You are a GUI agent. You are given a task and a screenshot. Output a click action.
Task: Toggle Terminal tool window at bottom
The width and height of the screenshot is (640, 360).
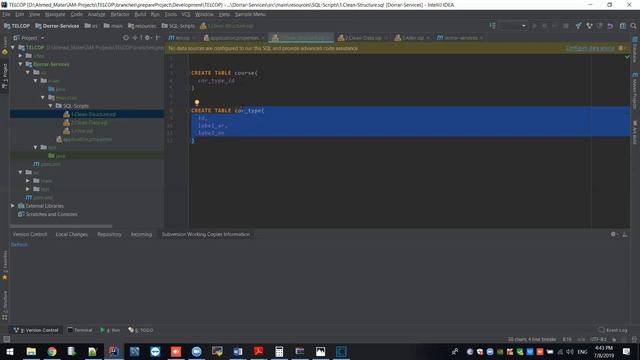coord(80,330)
